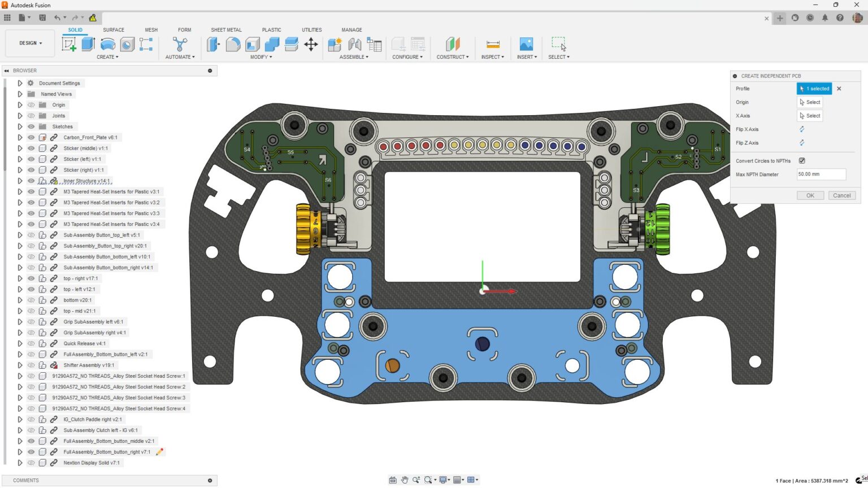Hide Carbon_Front_Plate v6:1 in the browser
Viewport: 868px width, 488px height.
(31, 137)
